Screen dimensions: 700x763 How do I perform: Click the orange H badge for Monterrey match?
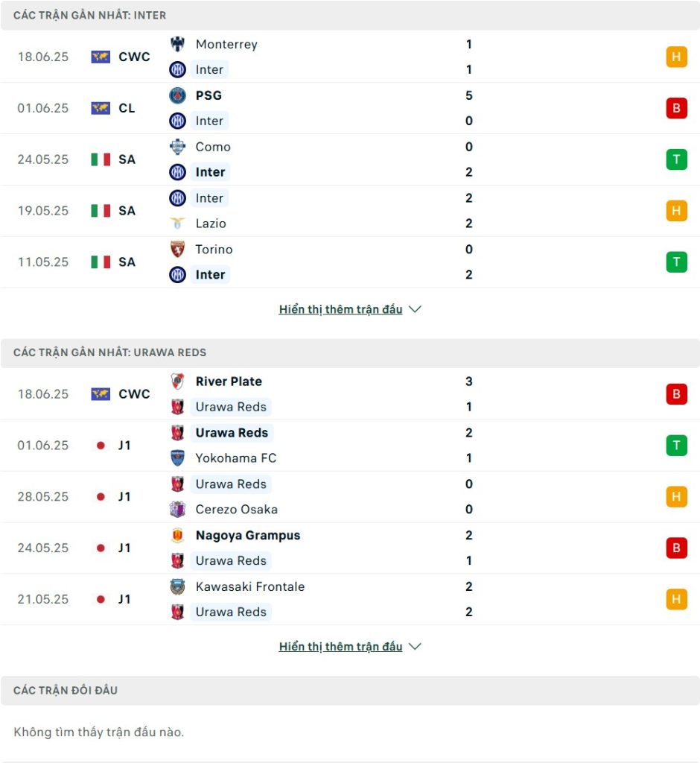(676, 57)
